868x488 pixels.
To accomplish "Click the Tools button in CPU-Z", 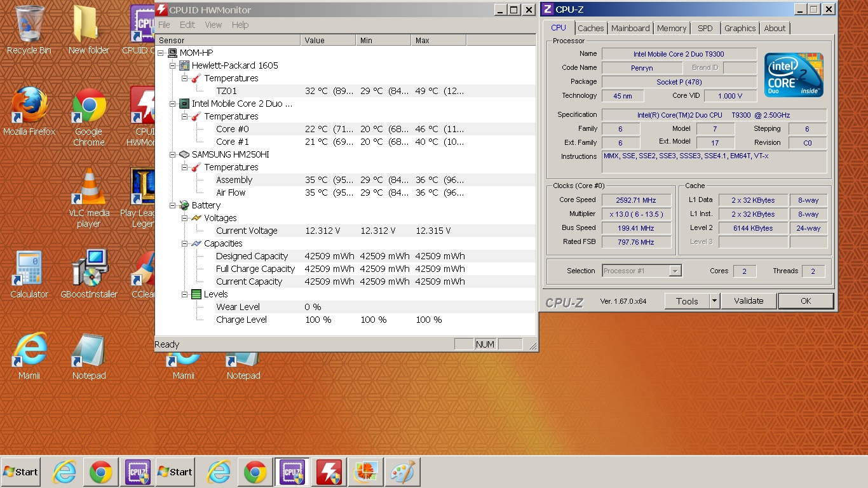I will tap(687, 301).
